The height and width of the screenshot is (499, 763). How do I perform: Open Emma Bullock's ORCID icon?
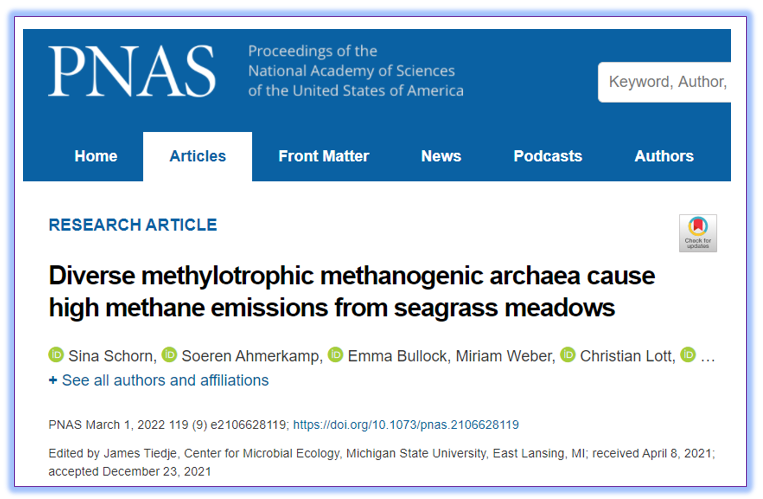click(x=335, y=354)
